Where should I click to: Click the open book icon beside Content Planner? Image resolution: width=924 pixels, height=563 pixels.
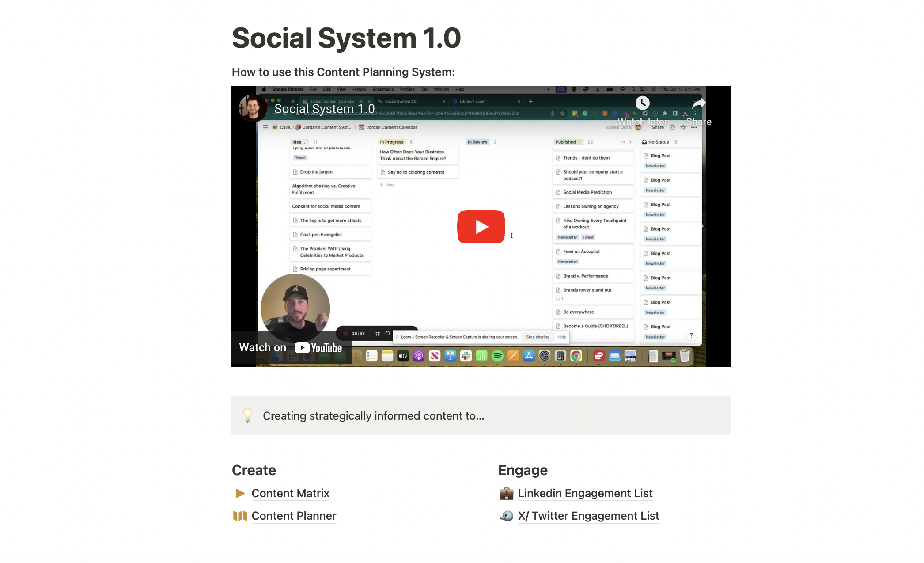240,516
